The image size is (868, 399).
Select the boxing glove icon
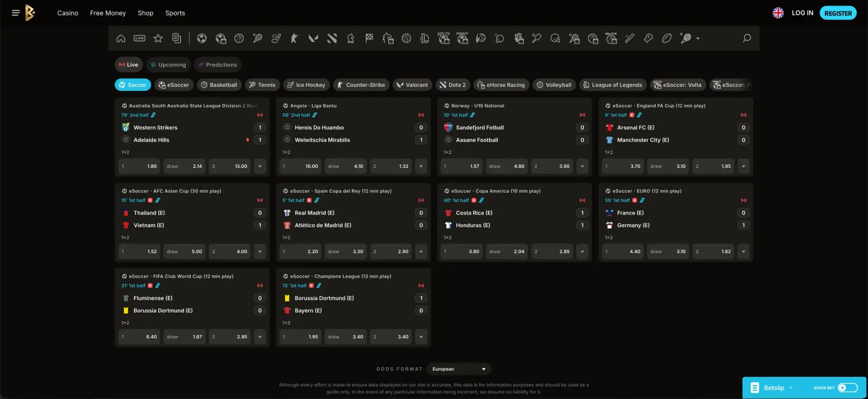[x=648, y=38]
